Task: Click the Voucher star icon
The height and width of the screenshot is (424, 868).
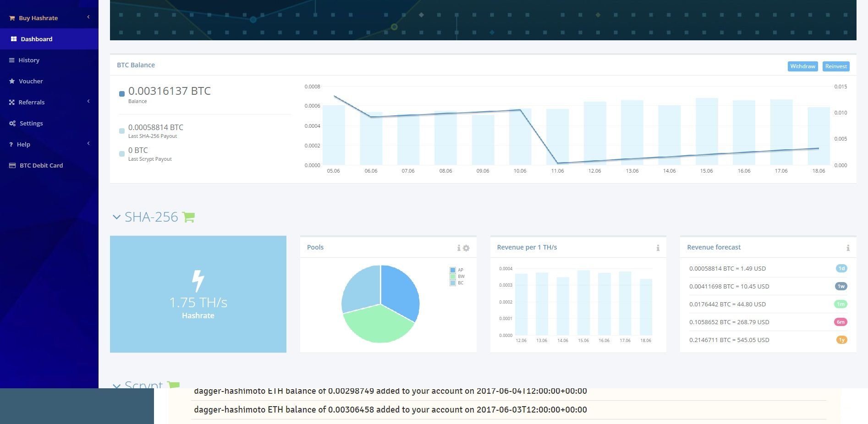Action: [x=12, y=81]
